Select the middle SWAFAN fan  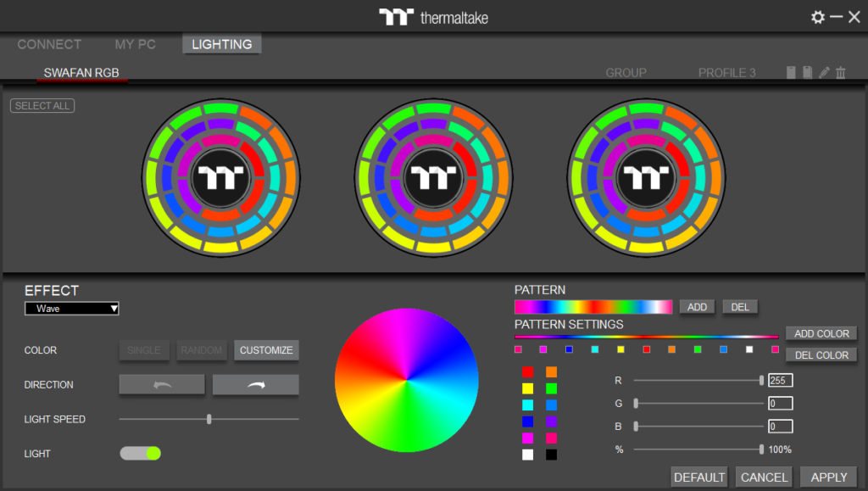point(433,178)
